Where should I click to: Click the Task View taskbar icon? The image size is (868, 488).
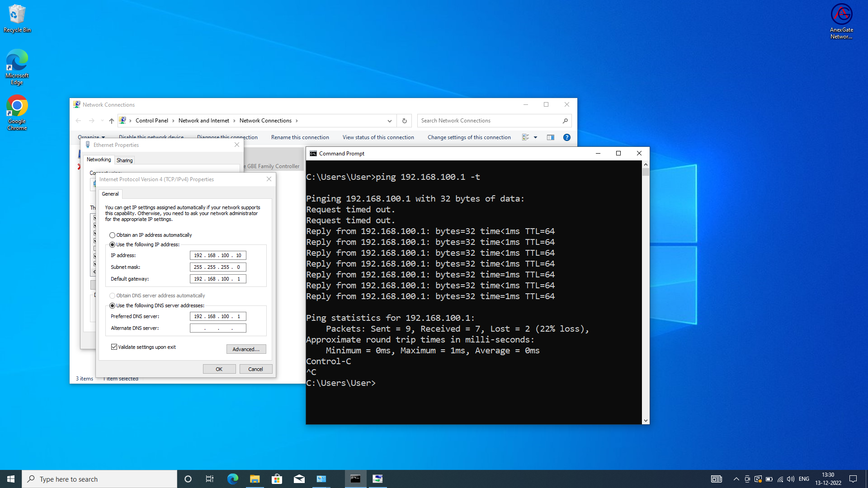(210, 479)
